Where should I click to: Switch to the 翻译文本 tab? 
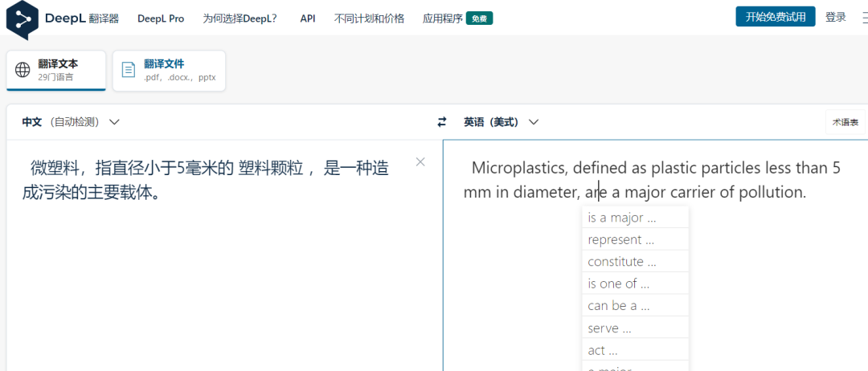tap(56, 70)
